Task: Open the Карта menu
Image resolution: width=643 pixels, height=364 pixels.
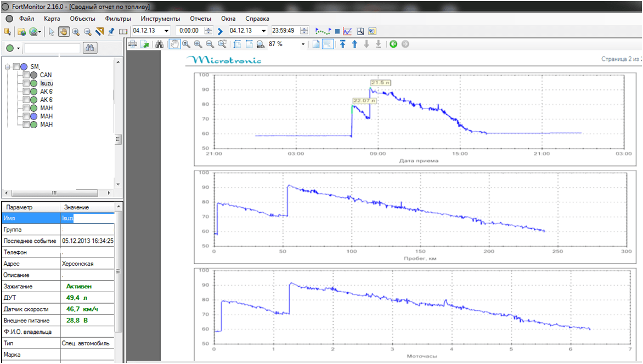Action: pos(52,19)
